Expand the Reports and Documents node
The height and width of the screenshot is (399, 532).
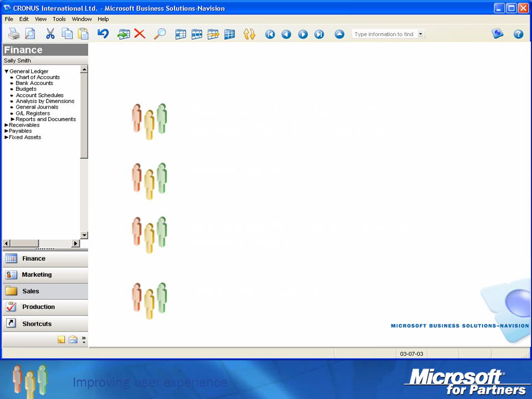[x=13, y=119]
